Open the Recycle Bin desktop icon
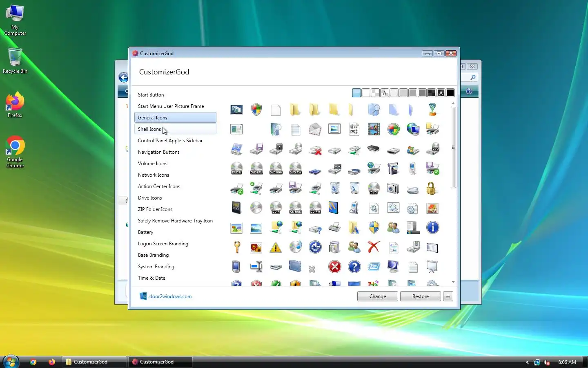Image resolution: width=588 pixels, height=368 pixels. (x=15, y=61)
